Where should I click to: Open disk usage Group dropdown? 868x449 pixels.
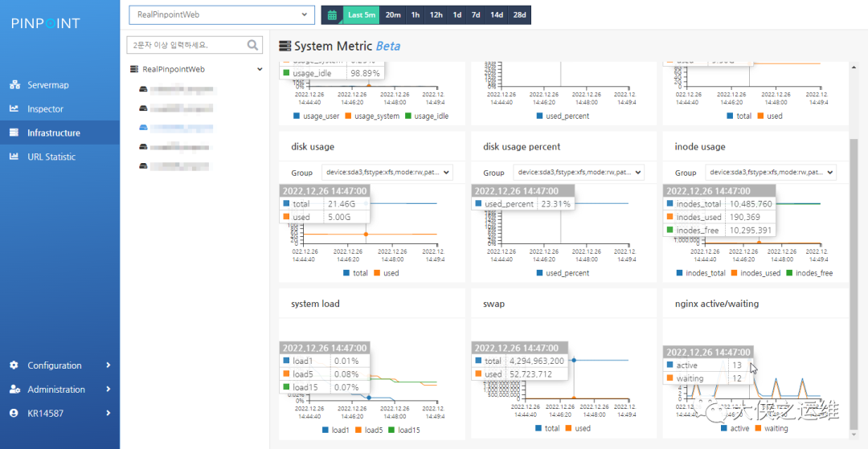pyautogui.click(x=387, y=173)
